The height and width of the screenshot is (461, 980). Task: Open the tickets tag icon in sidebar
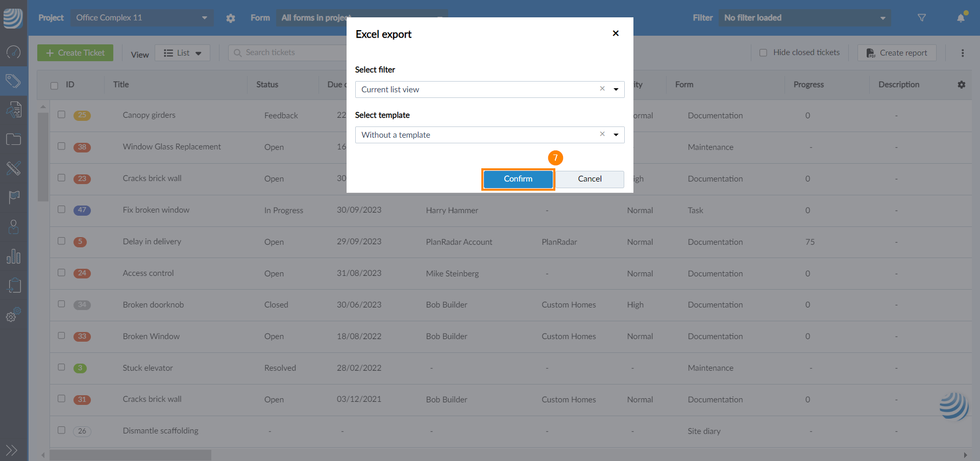point(13,81)
